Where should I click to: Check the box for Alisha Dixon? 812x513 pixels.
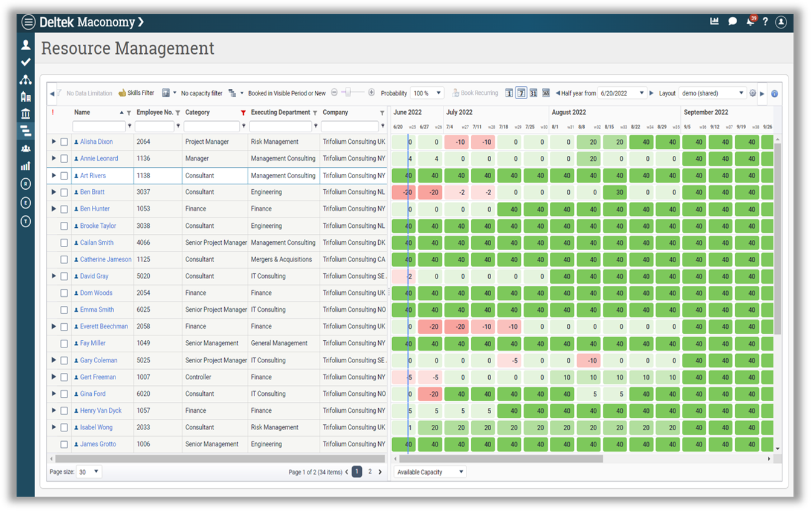64,142
